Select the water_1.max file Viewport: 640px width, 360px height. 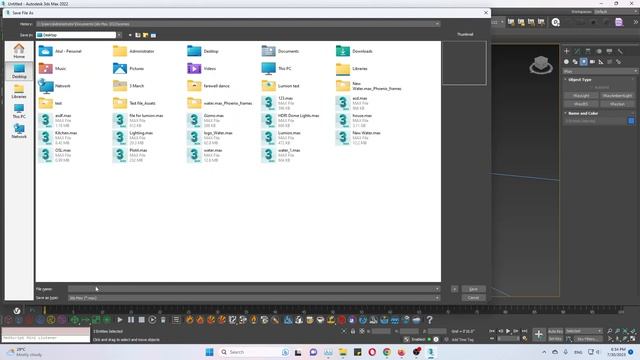pos(281,155)
